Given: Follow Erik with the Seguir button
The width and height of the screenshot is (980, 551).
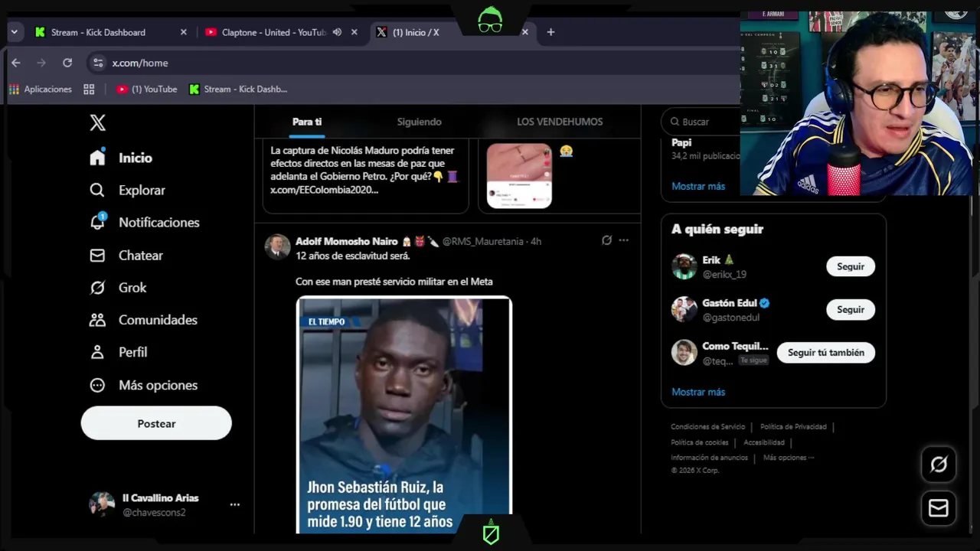Looking at the screenshot, I should pos(851,266).
